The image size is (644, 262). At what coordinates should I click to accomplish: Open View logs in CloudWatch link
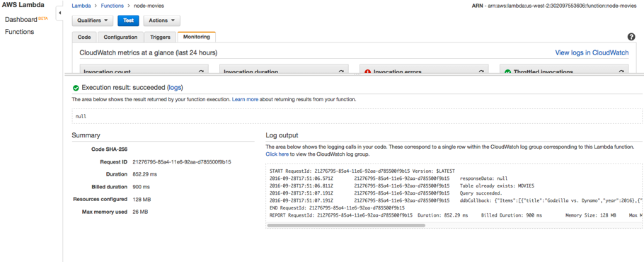(x=592, y=52)
